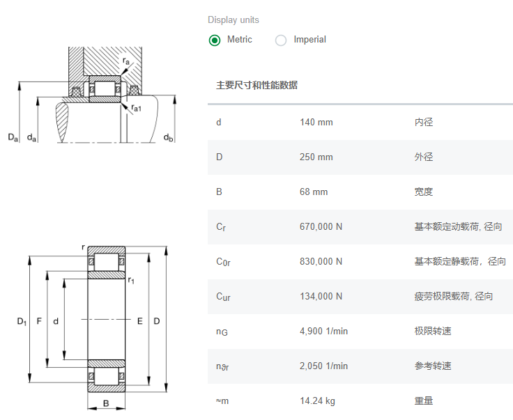
Task: Click the 140 mm inner diameter value
Action: 316,123
